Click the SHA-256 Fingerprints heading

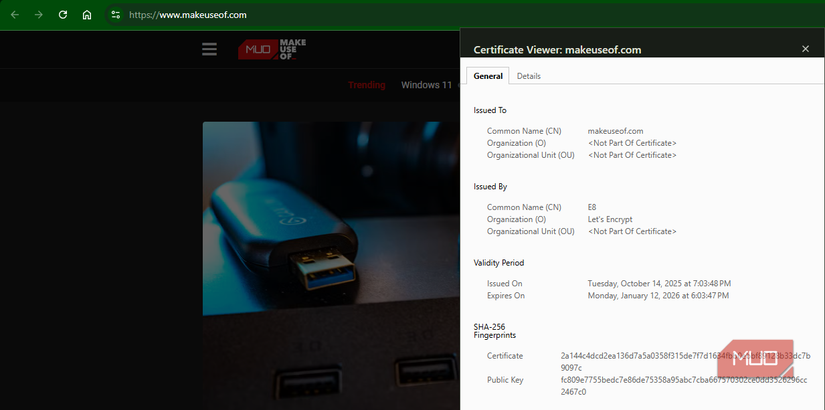tap(495, 331)
